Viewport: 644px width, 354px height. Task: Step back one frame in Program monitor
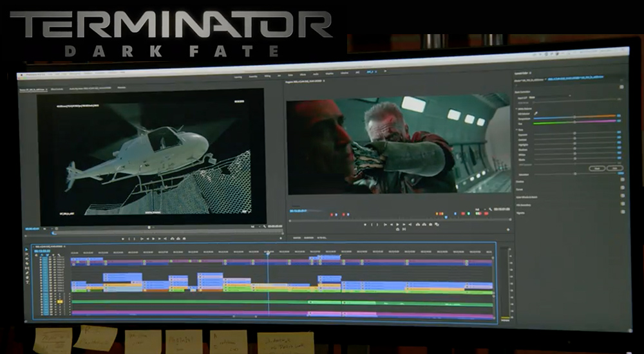pos(392,224)
